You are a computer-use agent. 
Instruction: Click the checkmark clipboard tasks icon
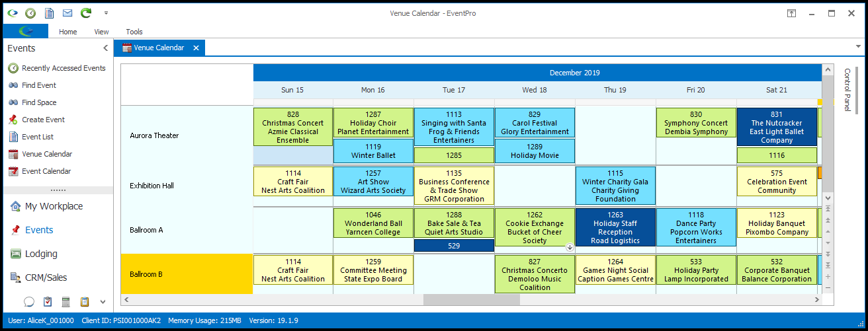point(48,302)
